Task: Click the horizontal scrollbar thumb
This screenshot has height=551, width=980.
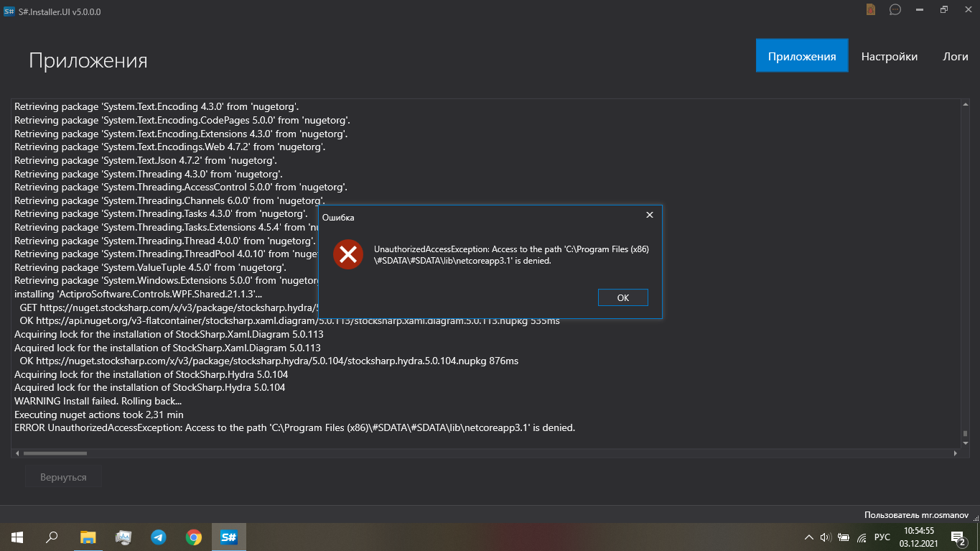Action: tap(55, 453)
